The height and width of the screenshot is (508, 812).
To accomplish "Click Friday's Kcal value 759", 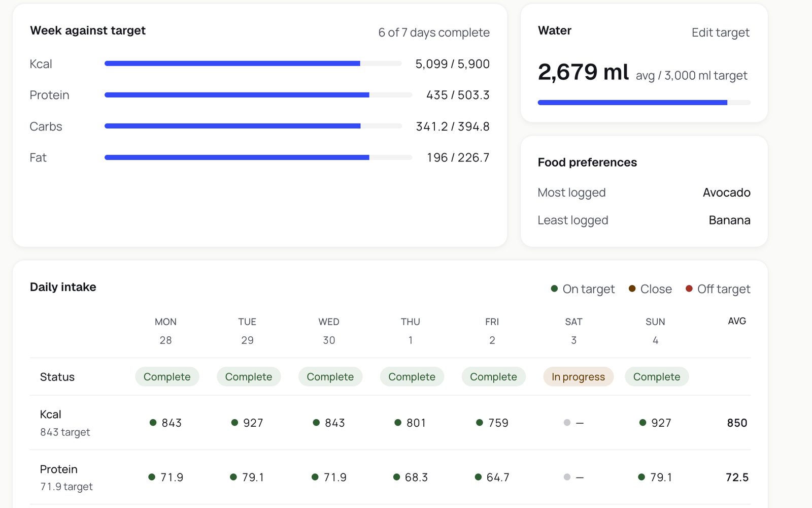I will point(498,423).
